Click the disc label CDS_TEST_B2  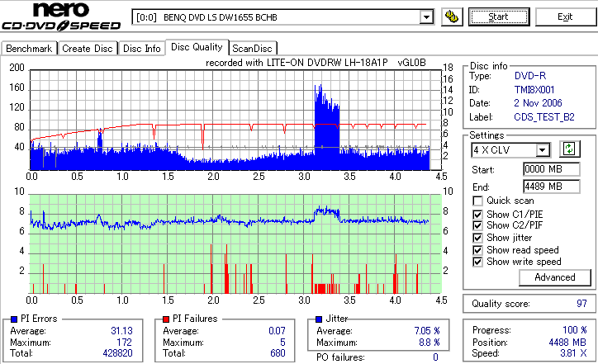[544, 117]
